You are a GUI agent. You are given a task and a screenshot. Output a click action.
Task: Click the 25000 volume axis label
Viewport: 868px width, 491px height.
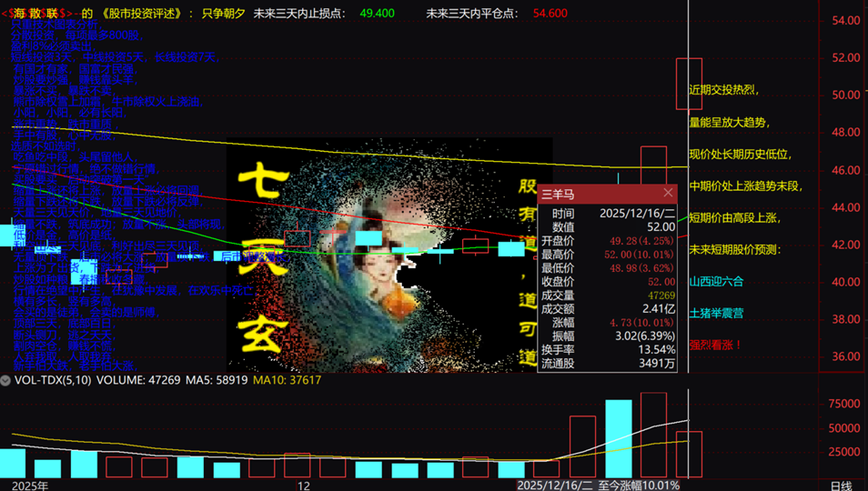(x=844, y=451)
